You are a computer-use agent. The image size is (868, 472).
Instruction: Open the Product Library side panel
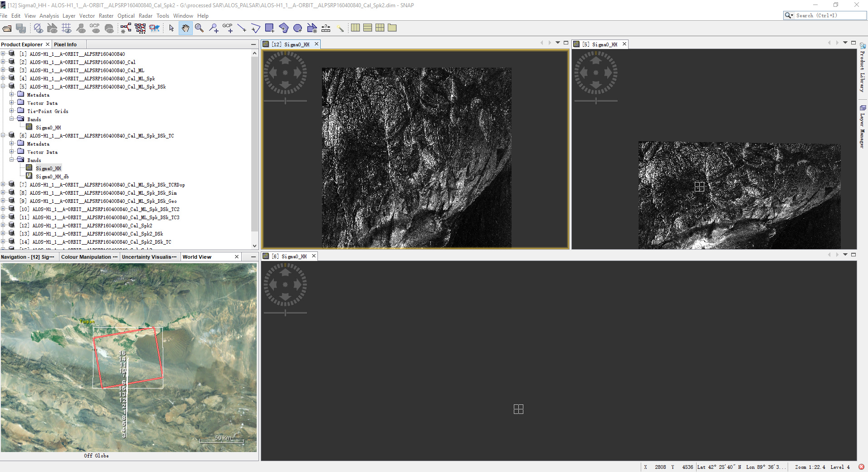pos(863,67)
